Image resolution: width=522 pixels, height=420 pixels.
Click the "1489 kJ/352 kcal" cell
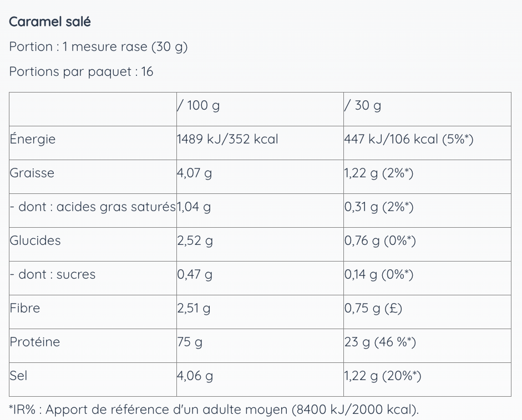click(227, 139)
